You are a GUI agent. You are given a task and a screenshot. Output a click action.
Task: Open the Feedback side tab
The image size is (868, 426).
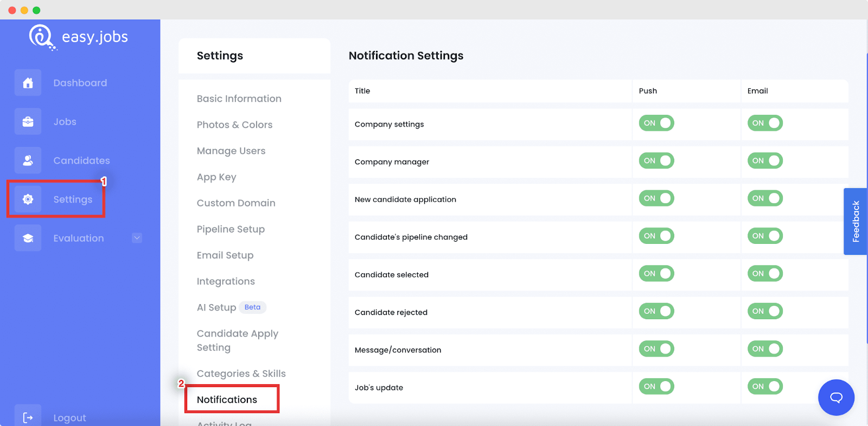pos(856,221)
